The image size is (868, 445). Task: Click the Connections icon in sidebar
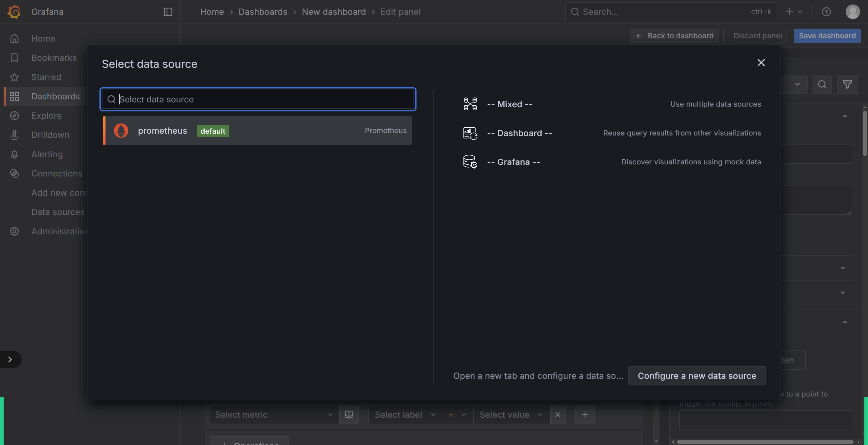[14, 173]
